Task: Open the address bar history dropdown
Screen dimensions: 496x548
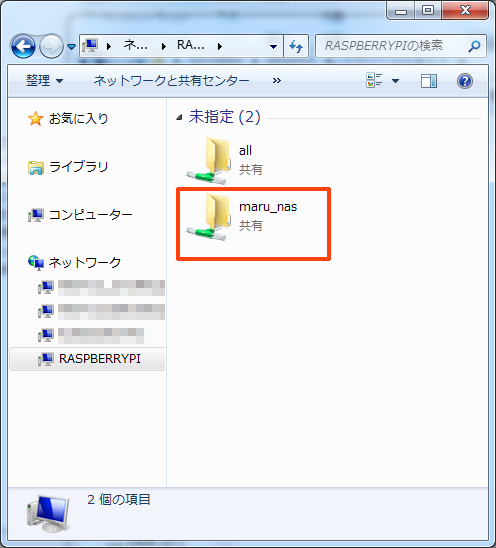Action: pos(273,46)
